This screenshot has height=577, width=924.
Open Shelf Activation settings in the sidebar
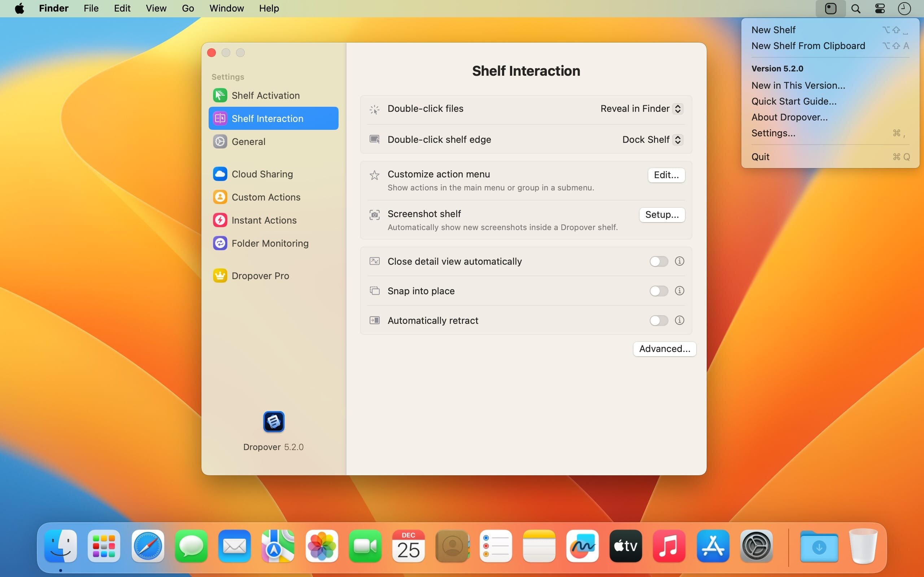265,96
